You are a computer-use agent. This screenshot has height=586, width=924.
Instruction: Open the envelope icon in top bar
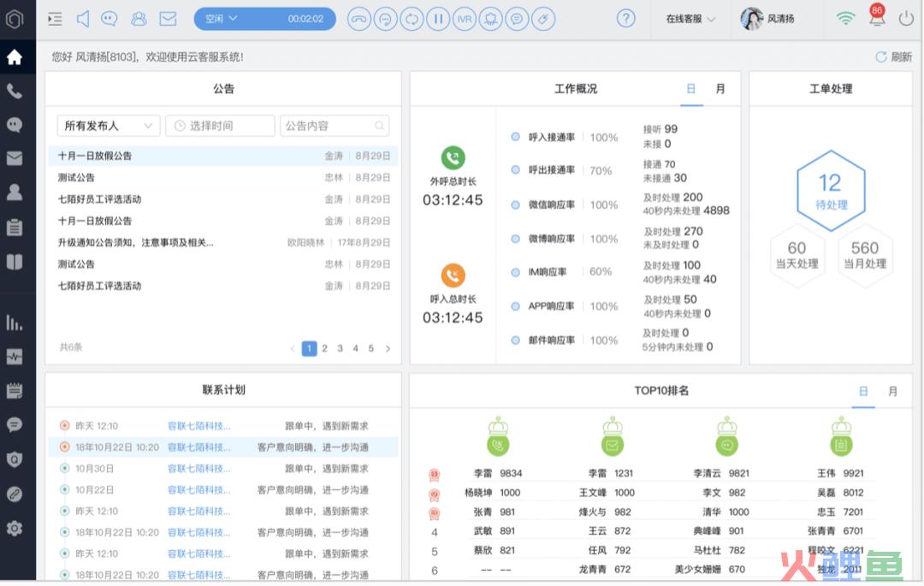(x=168, y=19)
